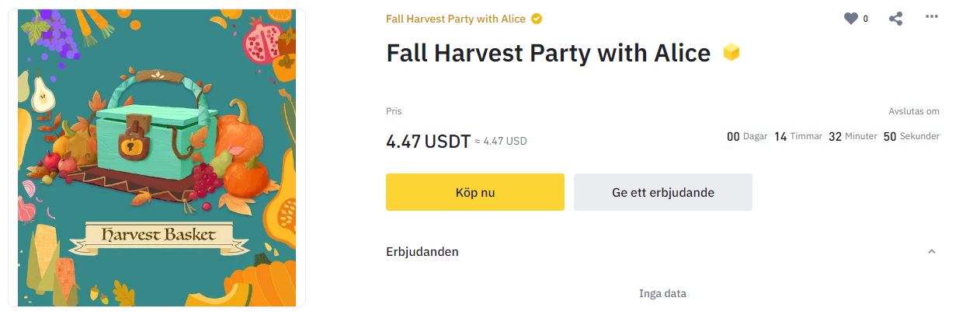The height and width of the screenshot is (315, 980).
Task: Click the like count number beside the heart
Action: point(866,19)
